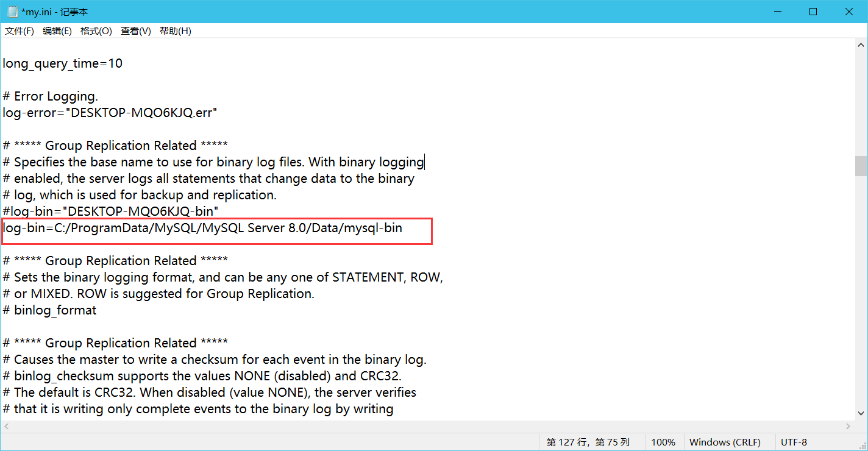
Task: Open the 编辑(E) menu
Action: point(57,31)
